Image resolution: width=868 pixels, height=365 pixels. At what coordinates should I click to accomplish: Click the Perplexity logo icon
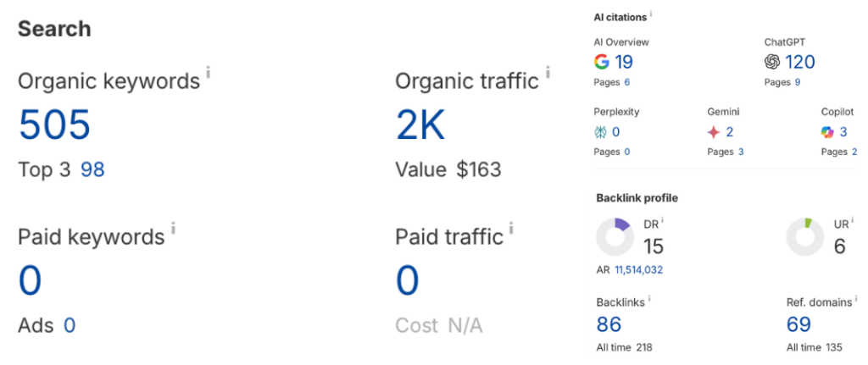[x=601, y=132]
